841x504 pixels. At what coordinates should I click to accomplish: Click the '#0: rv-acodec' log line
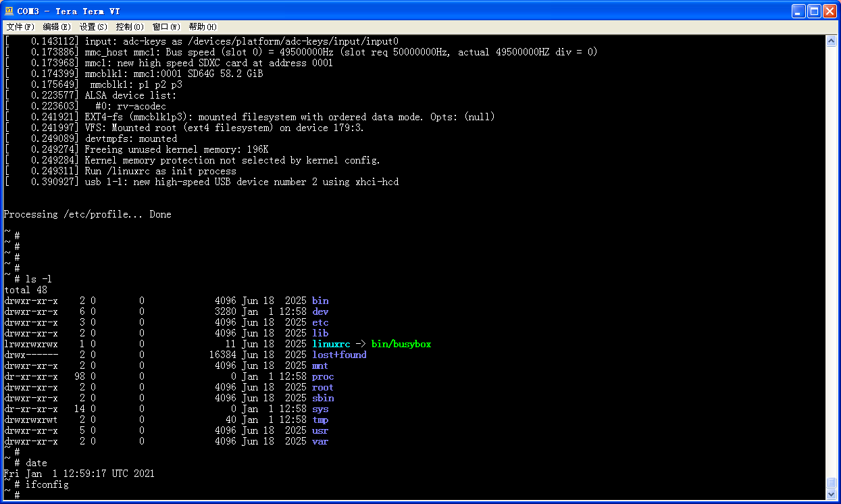(85, 106)
